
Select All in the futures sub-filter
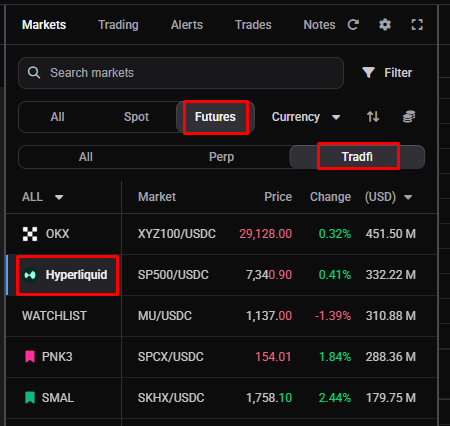click(86, 157)
